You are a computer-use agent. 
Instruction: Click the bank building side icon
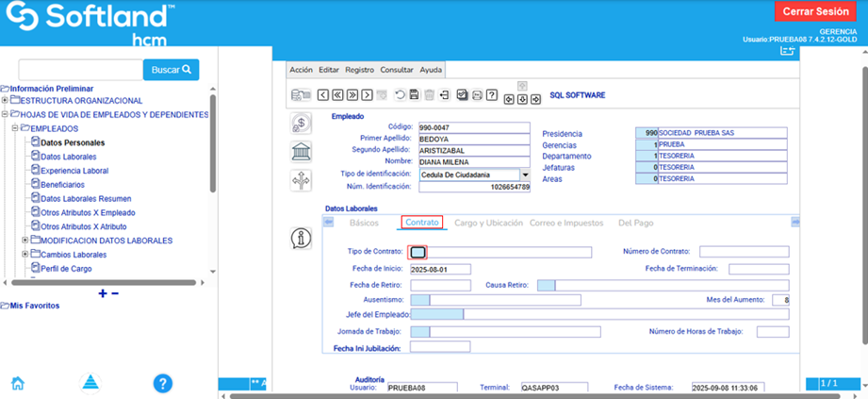[x=301, y=152]
